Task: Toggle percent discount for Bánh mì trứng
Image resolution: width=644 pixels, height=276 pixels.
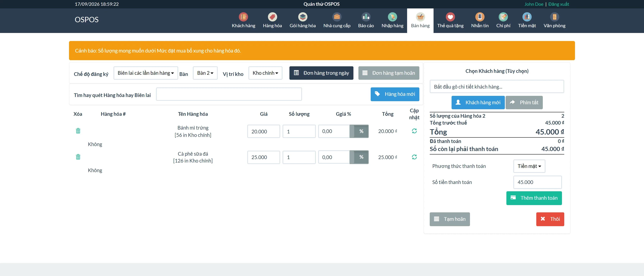Action: point(361,131)
